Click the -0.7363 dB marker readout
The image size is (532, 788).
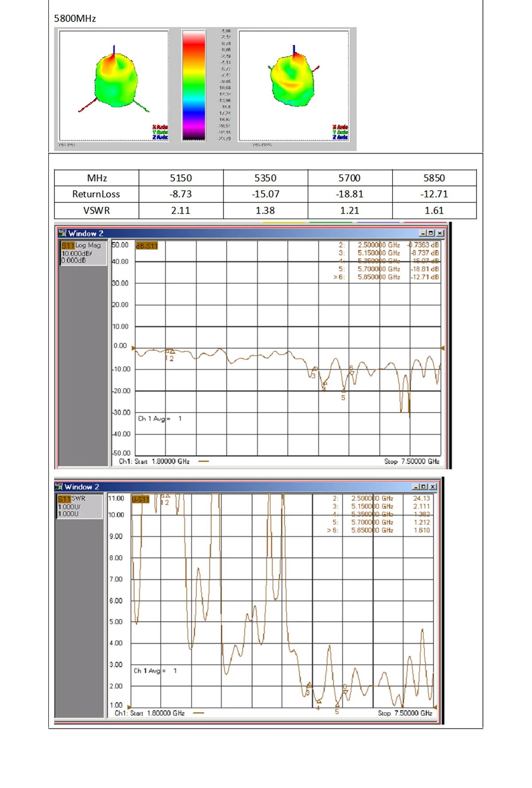point(423,245)
